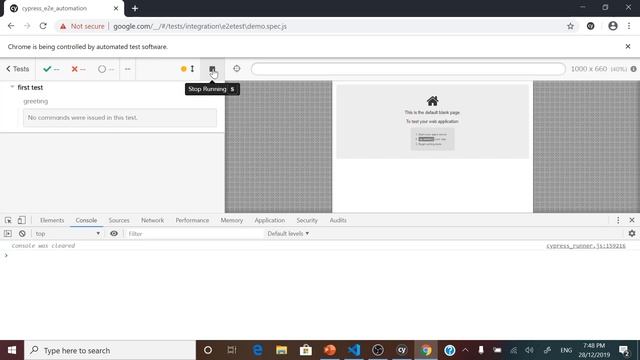Image resolution: width=640 pixels, height=360 pixels.
Task: Open the Performance devtools tab
Action: pyautogui.click(x=192, y=220)
